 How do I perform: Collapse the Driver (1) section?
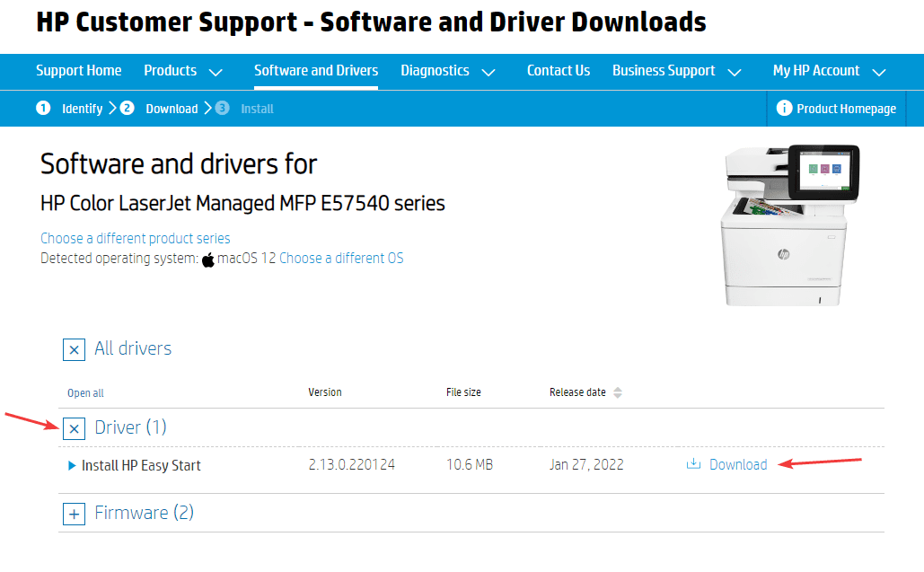74,428
